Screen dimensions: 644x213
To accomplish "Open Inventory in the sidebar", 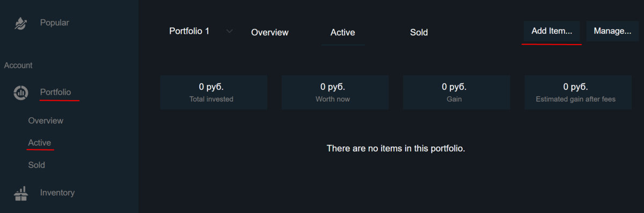I will point(57,193).
